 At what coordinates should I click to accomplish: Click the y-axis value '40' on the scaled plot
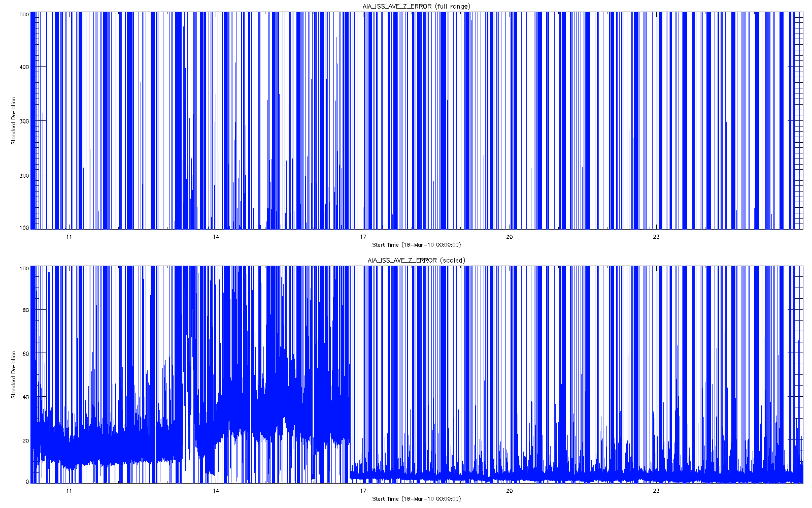point(26,397)
